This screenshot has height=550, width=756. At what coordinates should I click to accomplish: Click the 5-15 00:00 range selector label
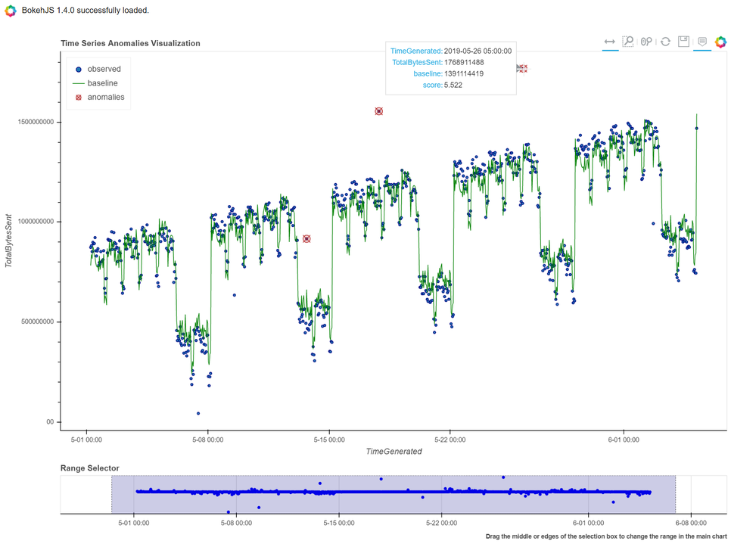pos(339,523)
